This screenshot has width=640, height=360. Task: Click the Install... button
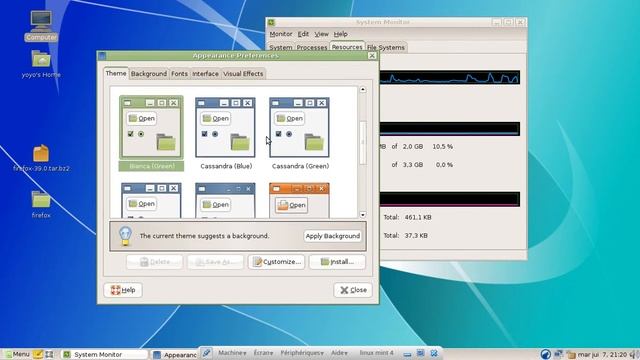(337, 262)
